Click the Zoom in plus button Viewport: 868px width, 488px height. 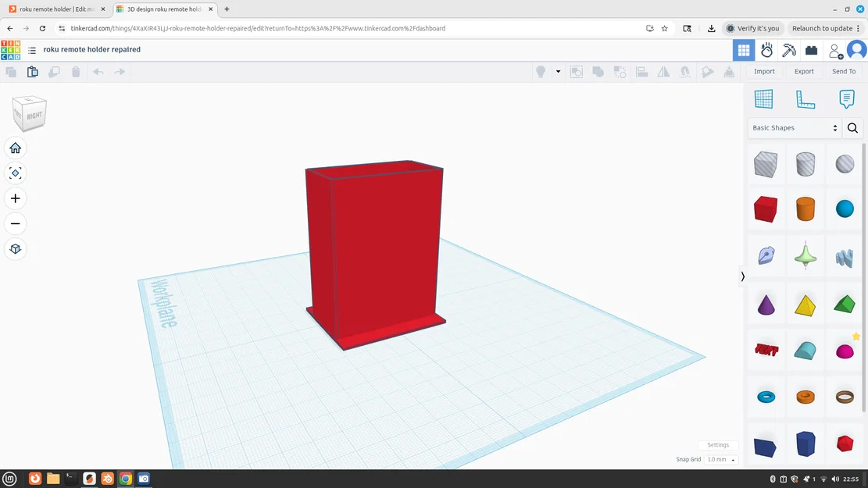tap(16, 198)
